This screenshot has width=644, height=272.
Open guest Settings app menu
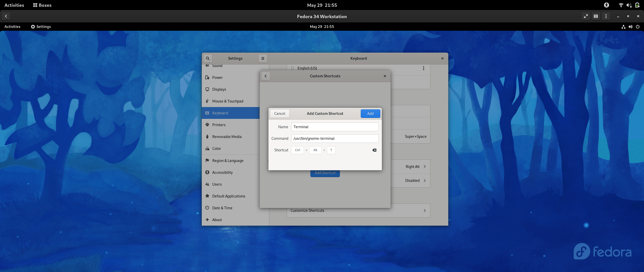pyautogui.click(x=41, y=27)
